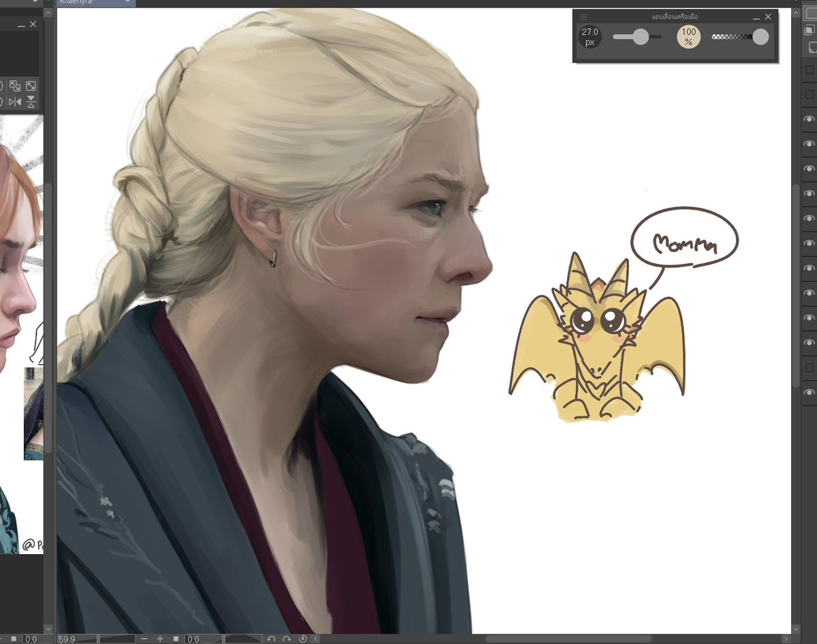Enable the topmost empty layer visibility box
This screenshot has width=817, height=644.
pyautogui.click(x=810, y=70)
